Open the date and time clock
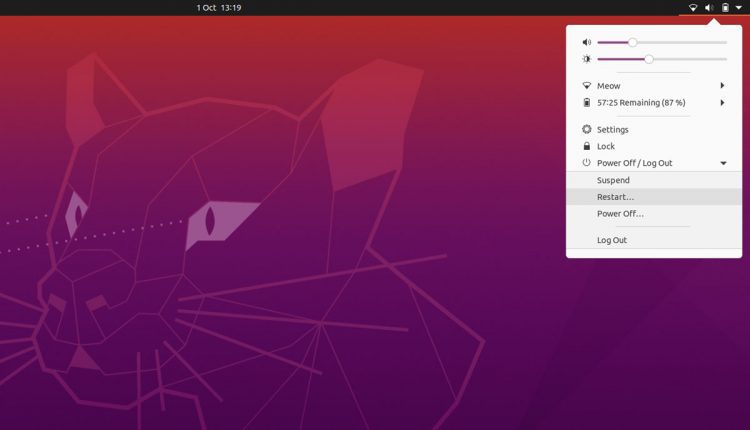 (219, 8)
